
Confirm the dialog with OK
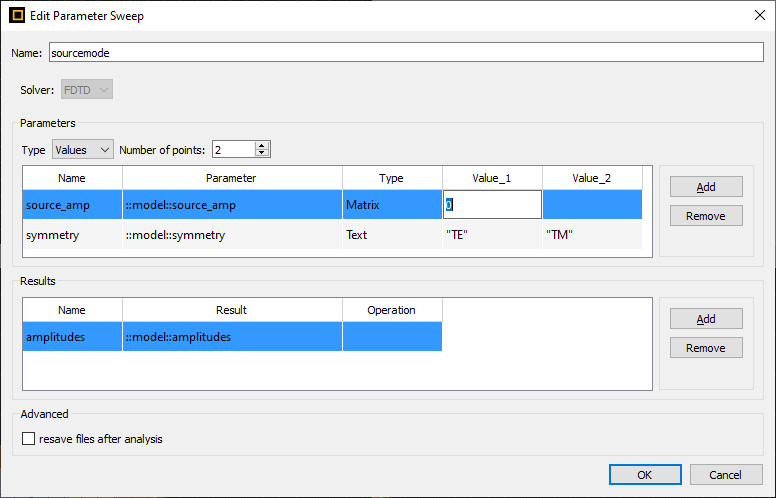[x=645, y=474]
